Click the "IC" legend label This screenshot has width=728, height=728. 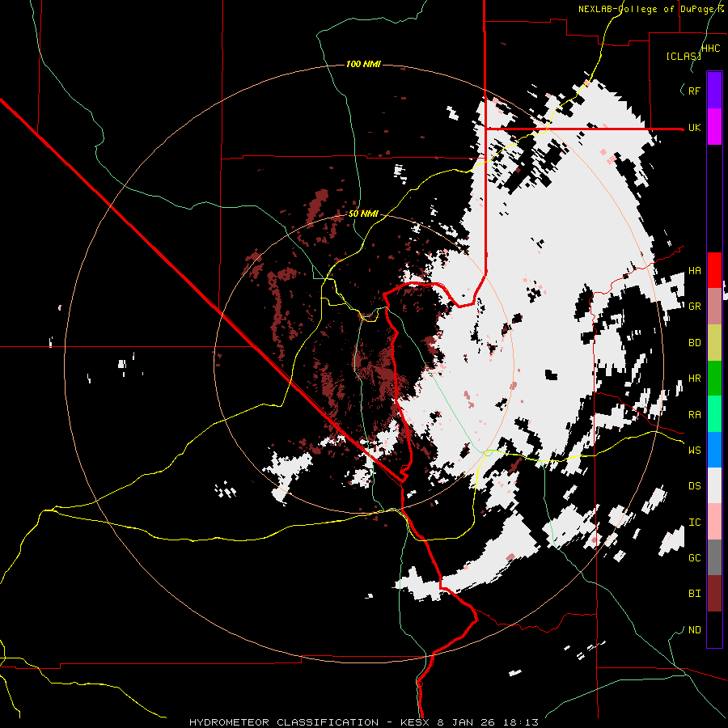(694, 523)
